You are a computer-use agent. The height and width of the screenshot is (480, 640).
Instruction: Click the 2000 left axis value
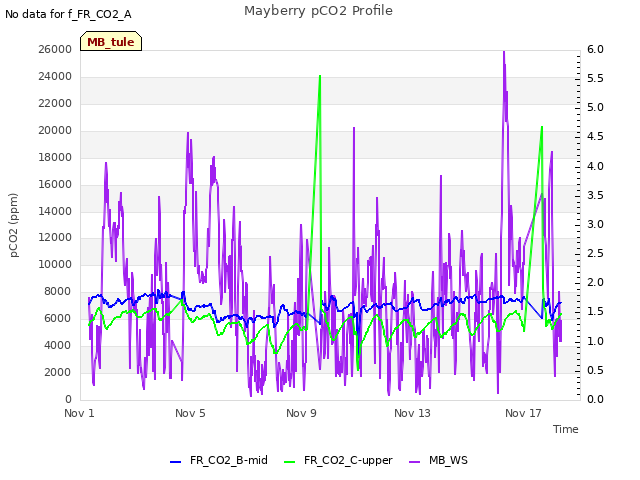58,372
